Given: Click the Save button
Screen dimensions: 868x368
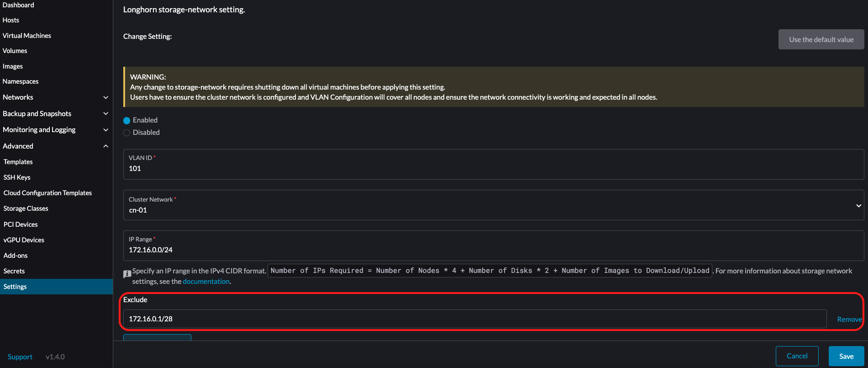Looking at the screenshot, I should [846, 357].
